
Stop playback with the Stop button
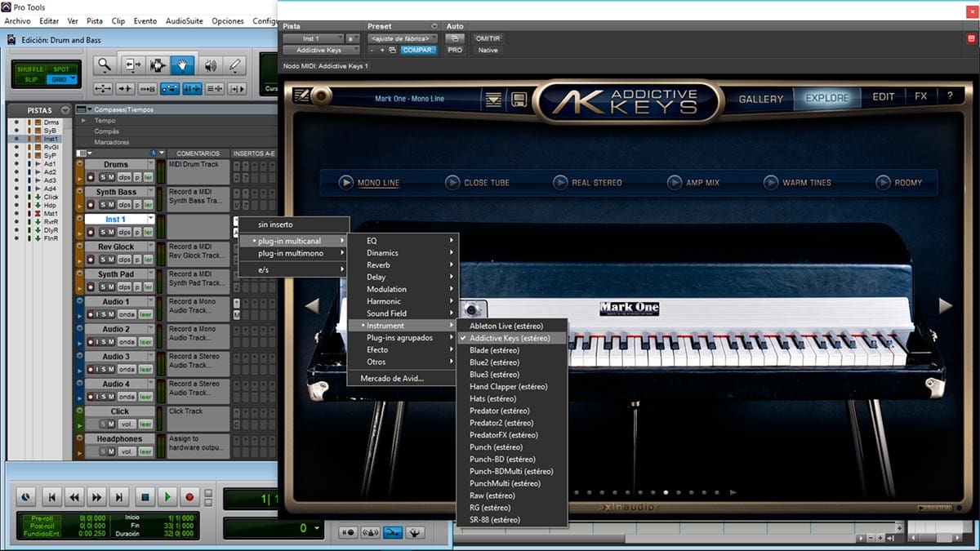pyautogui.click(x=145, y=496)
